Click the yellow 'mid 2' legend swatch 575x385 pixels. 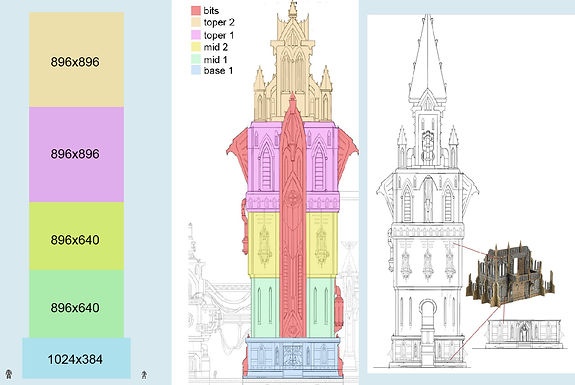(196, 47)
